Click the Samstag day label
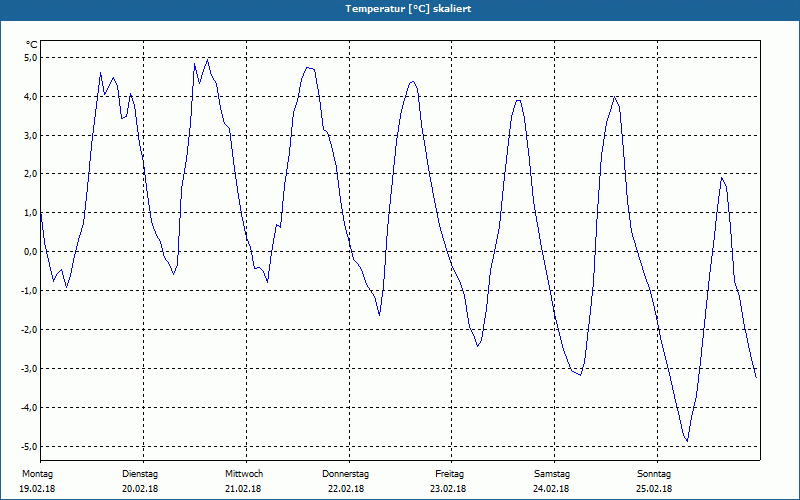Viewport: 800px width, 500px height. [x=552, y=474]
